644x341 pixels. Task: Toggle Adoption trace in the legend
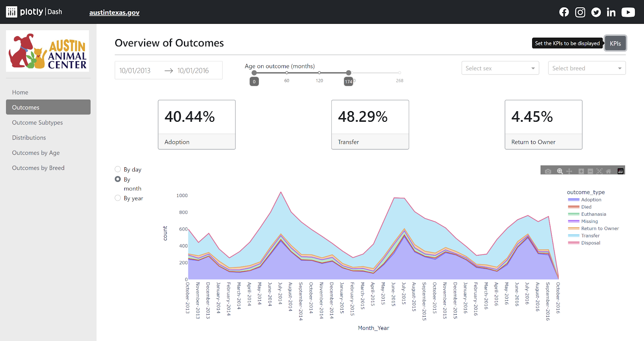[x=585, y=200]
